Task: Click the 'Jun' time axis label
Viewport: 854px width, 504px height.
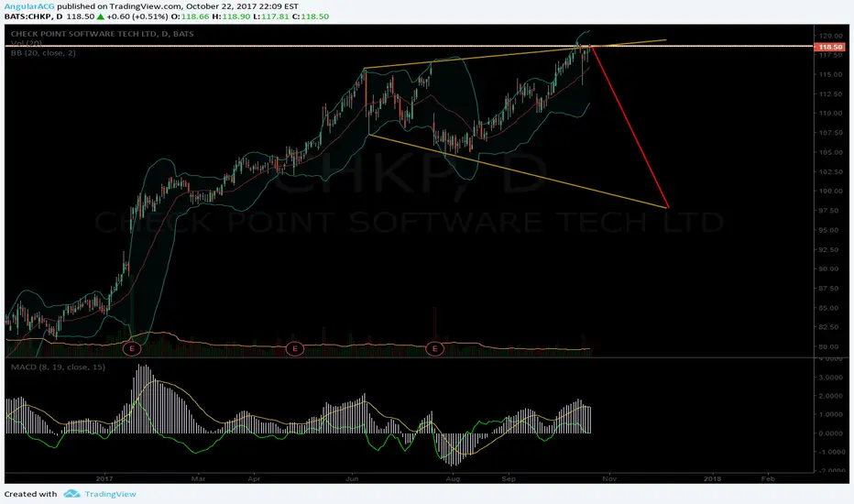Action: (352, 478)
